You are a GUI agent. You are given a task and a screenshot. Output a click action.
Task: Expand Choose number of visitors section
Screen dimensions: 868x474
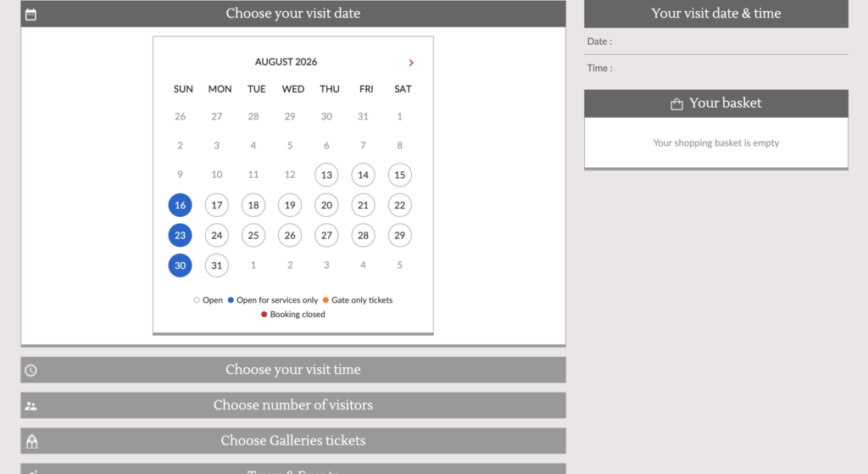pos(292,405)
